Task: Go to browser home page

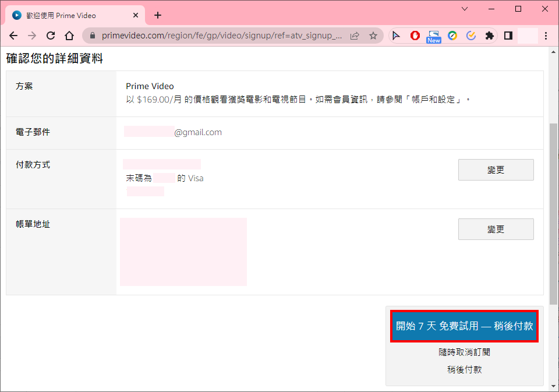Action: pos(69,36)
